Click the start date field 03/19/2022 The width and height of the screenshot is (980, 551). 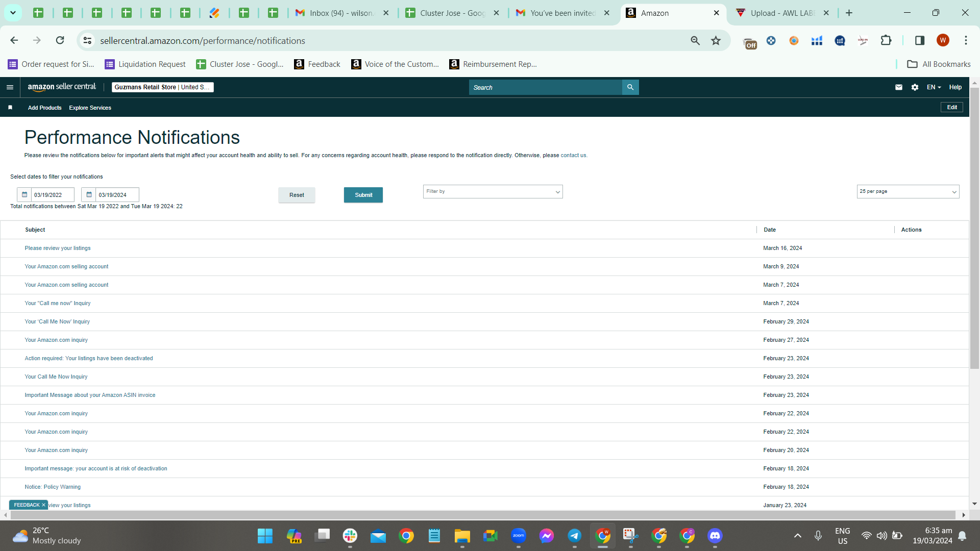pyautogui.click(x=53, y=195)
